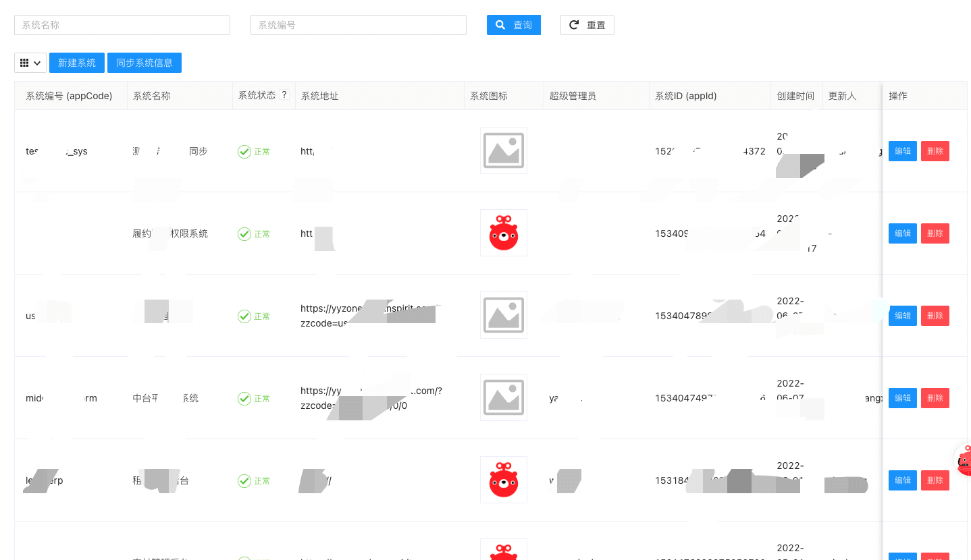The height and width of the screenshot is (560, 971).
Task: Click 删除 on the 中台平台系统 row
Action: [x=935, y=397]
